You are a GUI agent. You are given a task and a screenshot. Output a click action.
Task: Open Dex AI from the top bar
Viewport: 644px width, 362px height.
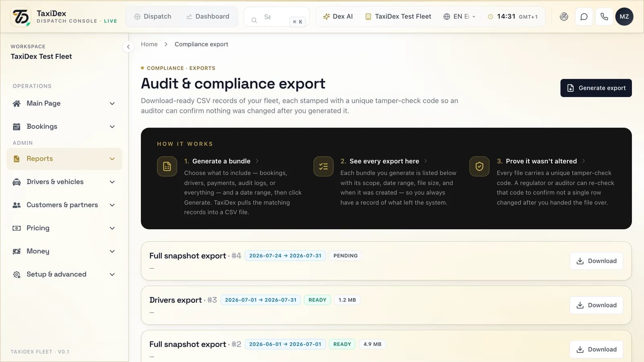338,16
